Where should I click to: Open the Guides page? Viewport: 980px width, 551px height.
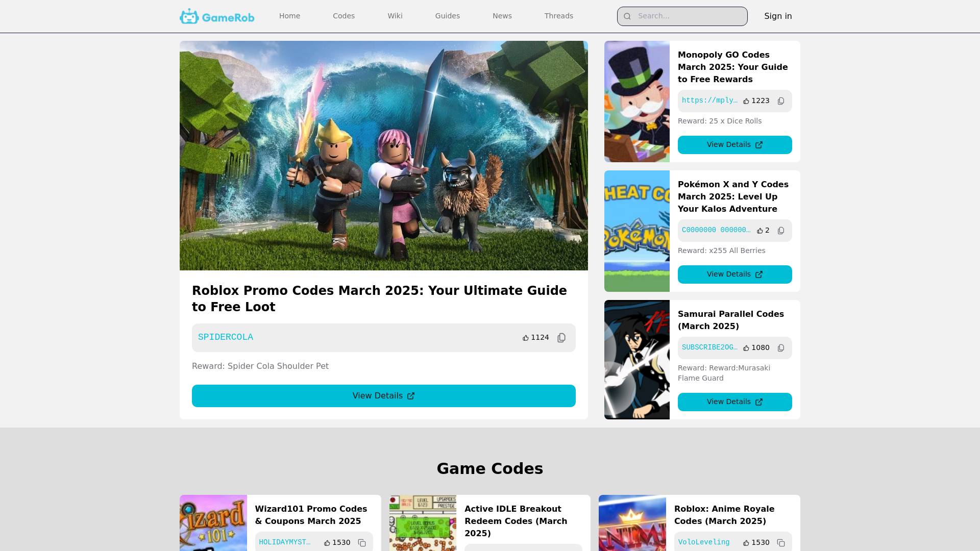(x=448, y=16)
